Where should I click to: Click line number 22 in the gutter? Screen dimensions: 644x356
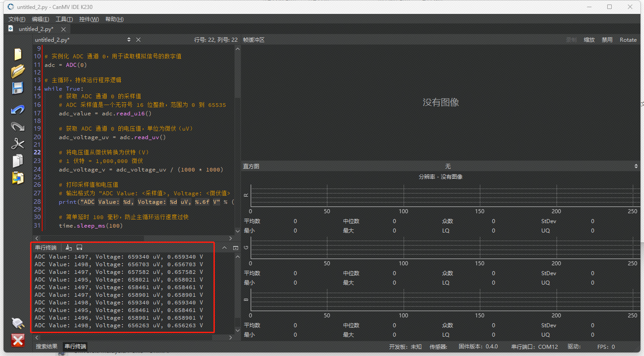pyautogui.click(x=37, y=152)
